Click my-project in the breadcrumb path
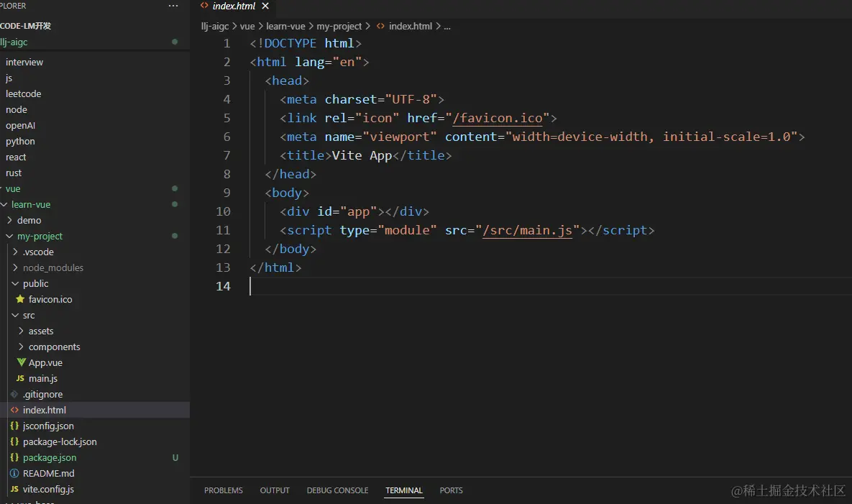 [x=339, y=26]
